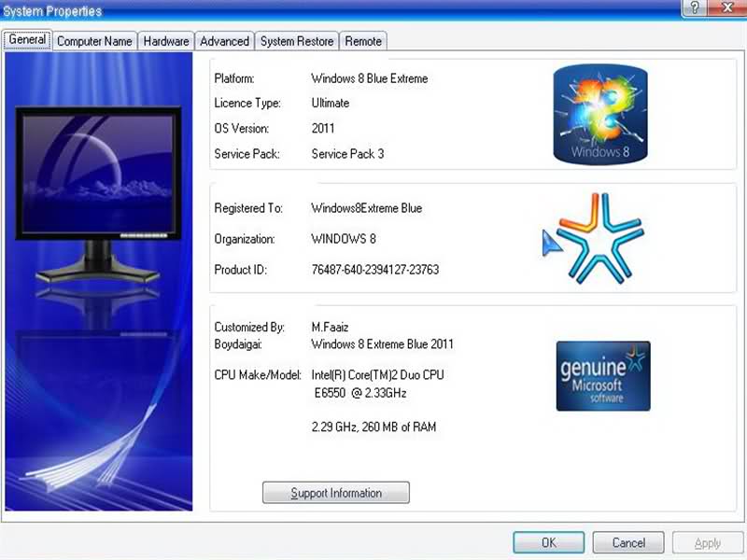Go to the Advanced tab
Viewport: 747px width, 560px height.
224,41
